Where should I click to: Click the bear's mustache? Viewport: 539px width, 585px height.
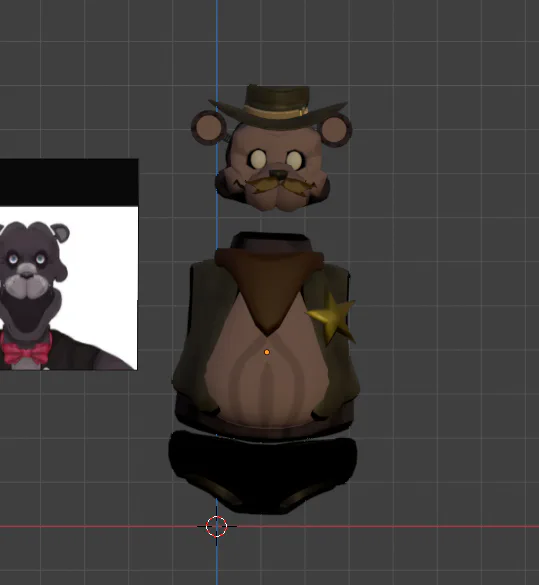click(x=280, y=185)
